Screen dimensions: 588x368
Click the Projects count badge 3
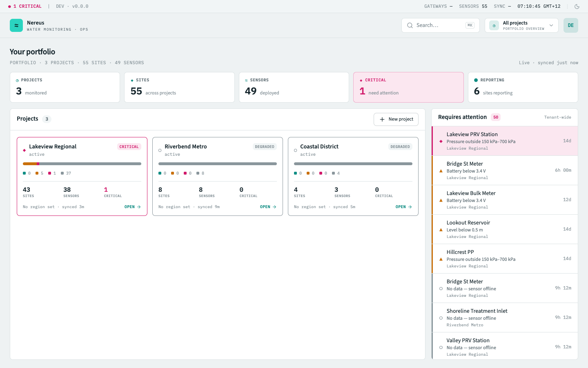tap(47, 119)
